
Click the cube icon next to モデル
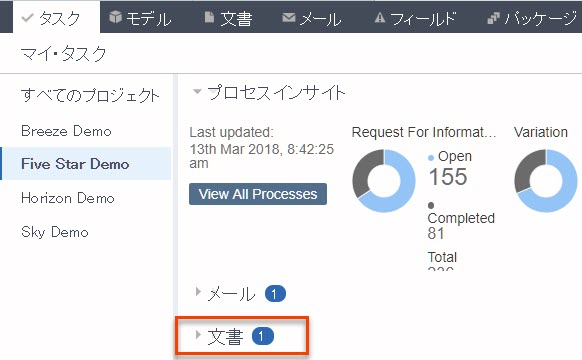[x=115, y=17]
